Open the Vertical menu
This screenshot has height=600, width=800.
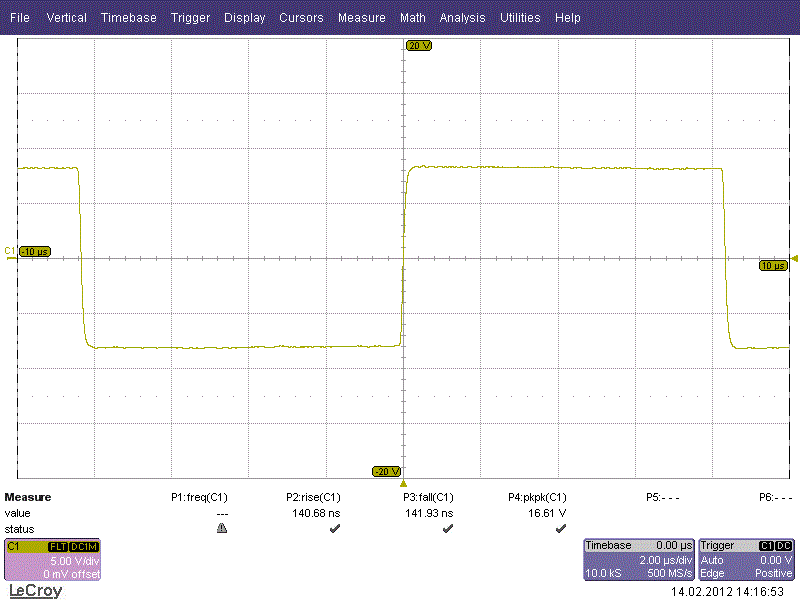(x=66, y=17)
